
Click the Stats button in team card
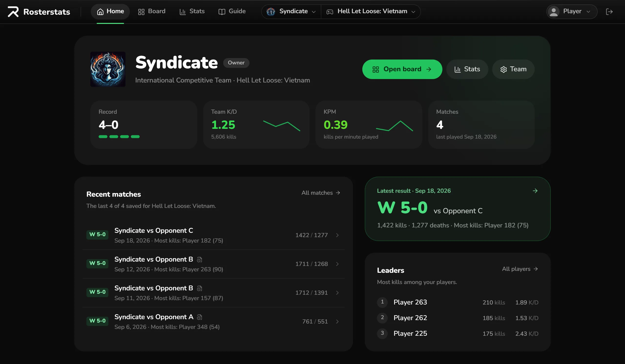coord(467,69)
